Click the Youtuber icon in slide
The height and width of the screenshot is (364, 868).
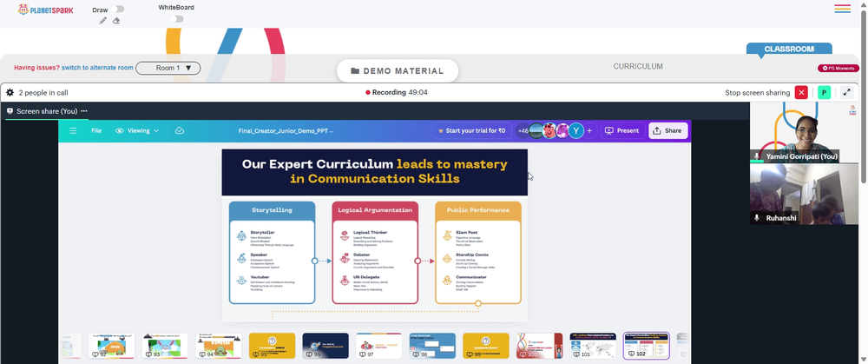point(241,281)
